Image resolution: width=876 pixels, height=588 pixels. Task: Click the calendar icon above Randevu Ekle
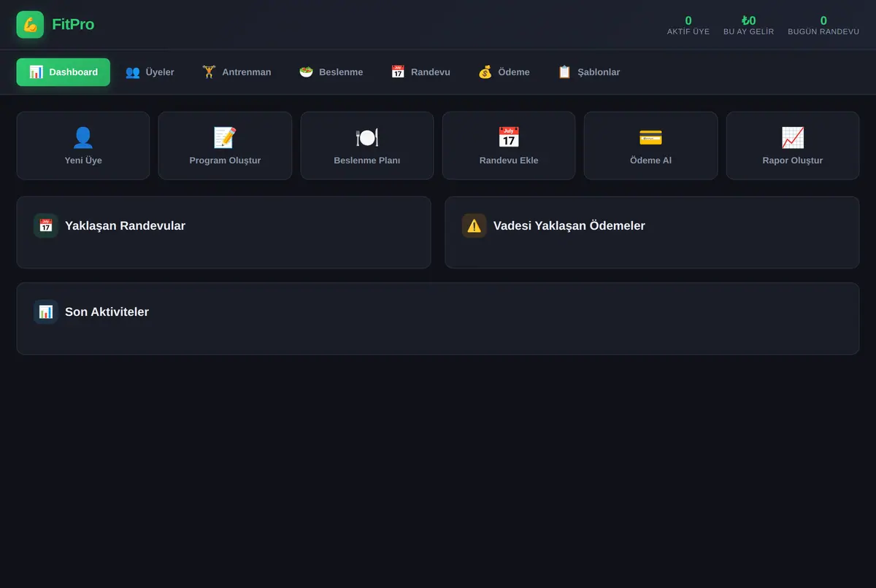pyautogui.click(x=509, y=137)
